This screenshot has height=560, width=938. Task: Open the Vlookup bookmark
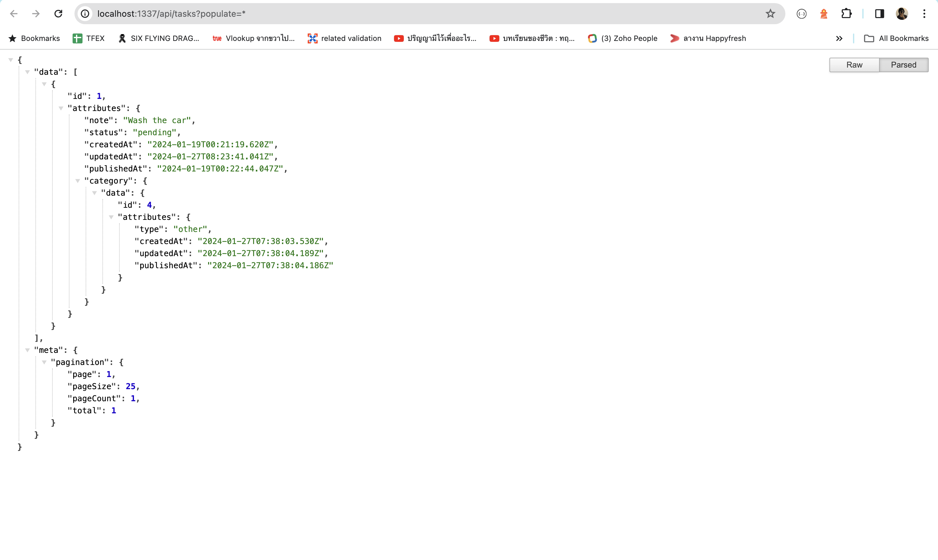click(x=254, y=38)
